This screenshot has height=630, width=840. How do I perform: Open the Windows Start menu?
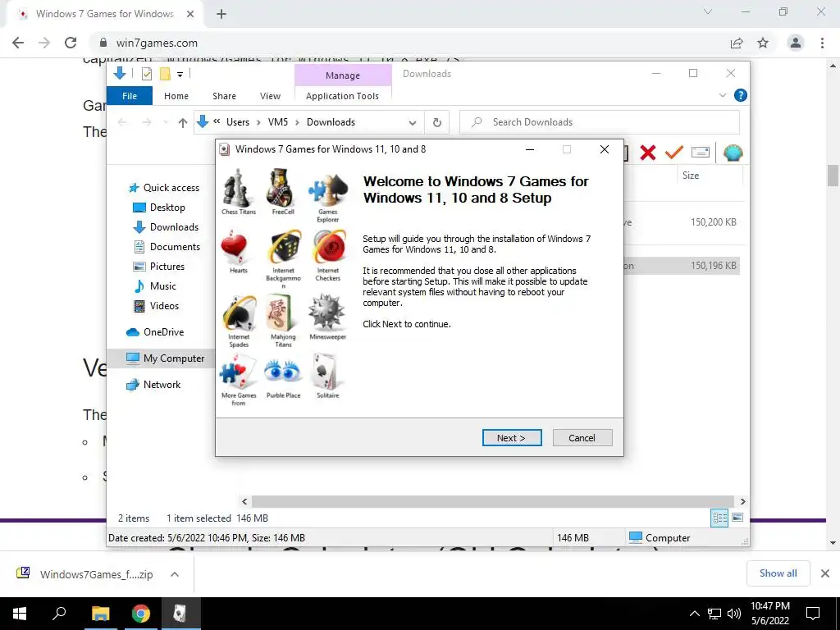(x=20, y=614)
